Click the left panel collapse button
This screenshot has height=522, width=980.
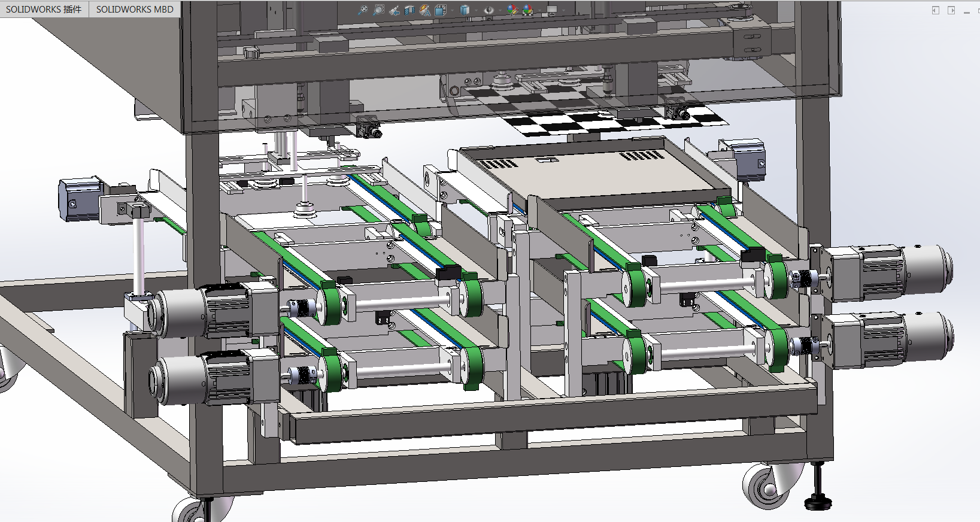click(x=936, y=10)
